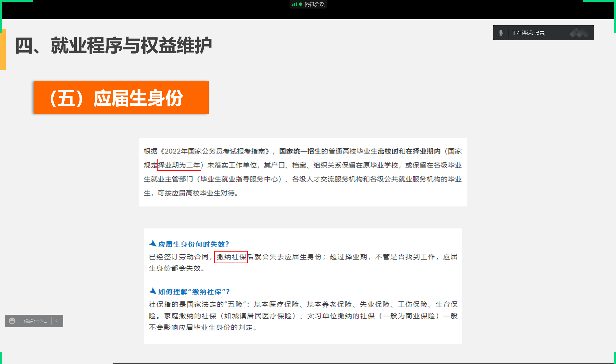Click green status dot beside 腾讯会议

[301, 4]
